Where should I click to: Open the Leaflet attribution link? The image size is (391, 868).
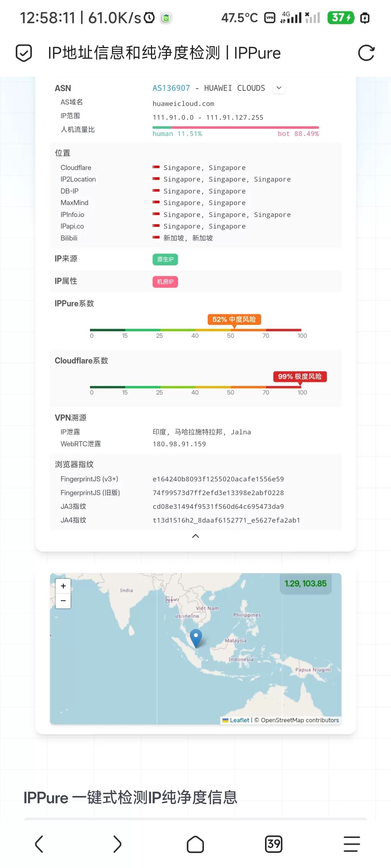pos(239,720)
